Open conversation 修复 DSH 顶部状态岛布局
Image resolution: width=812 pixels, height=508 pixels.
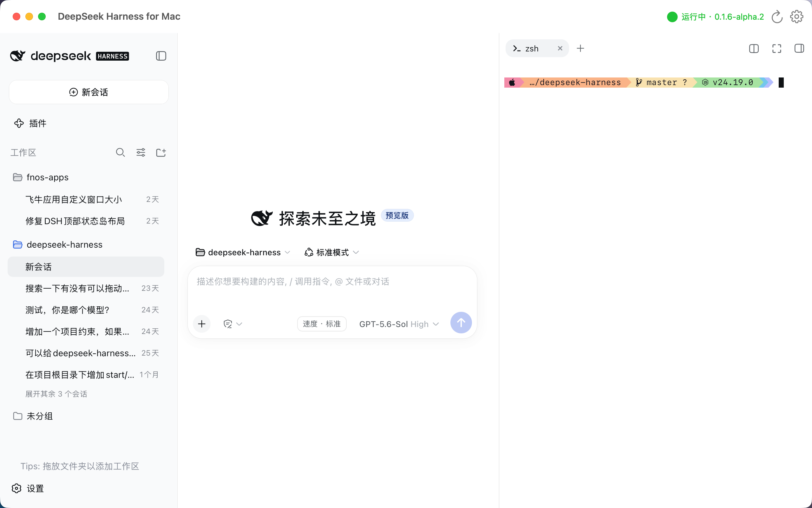pyautogui.click(x=86, y=221)
